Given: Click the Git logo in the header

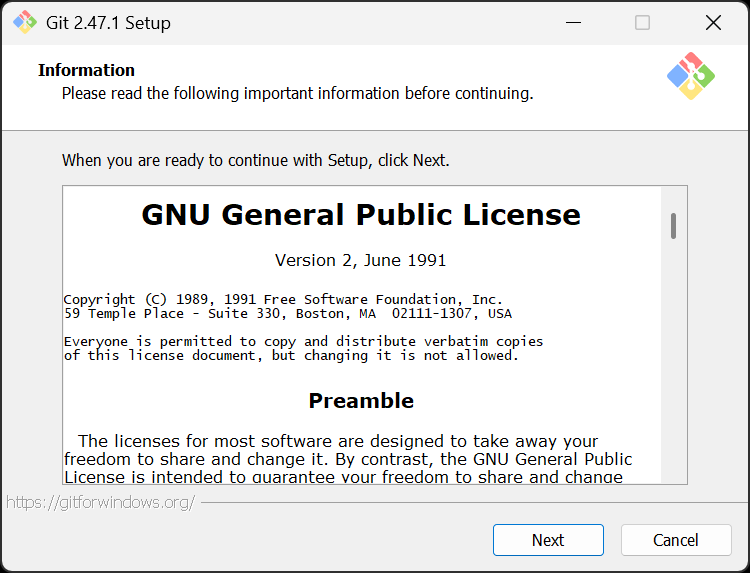Looking at the screenshot, I should tap(691, 76).
